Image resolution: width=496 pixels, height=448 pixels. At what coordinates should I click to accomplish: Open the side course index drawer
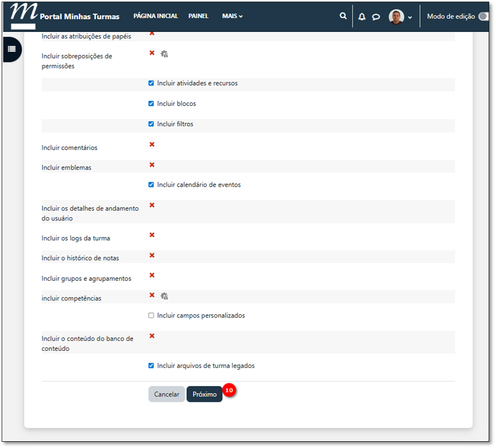click(x=12, y=49)
